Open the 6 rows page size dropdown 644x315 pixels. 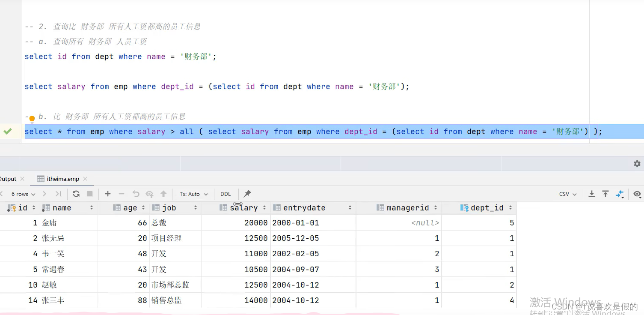pyautogui.click(x=23, y=194)
